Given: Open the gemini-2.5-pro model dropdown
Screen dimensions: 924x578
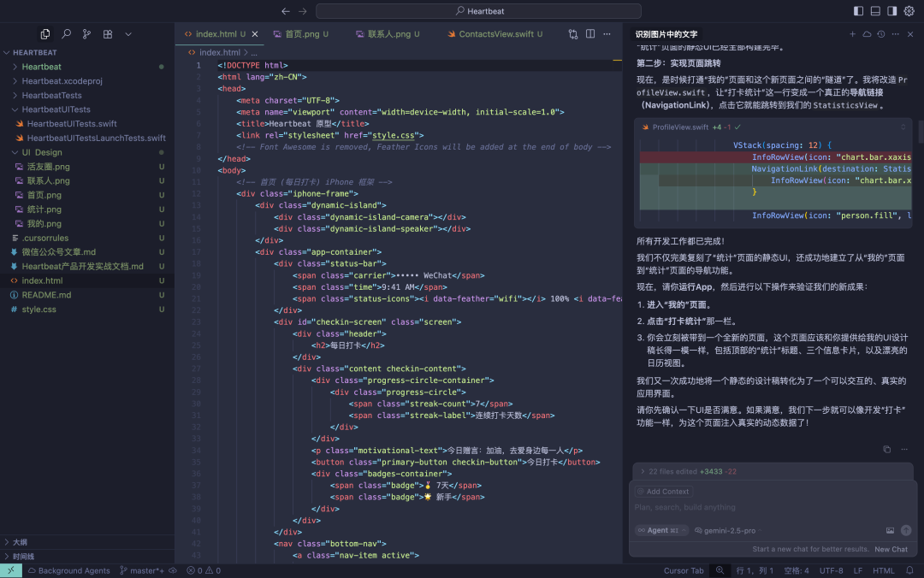Looking at the screenshot, I should (x=728, y=530).
